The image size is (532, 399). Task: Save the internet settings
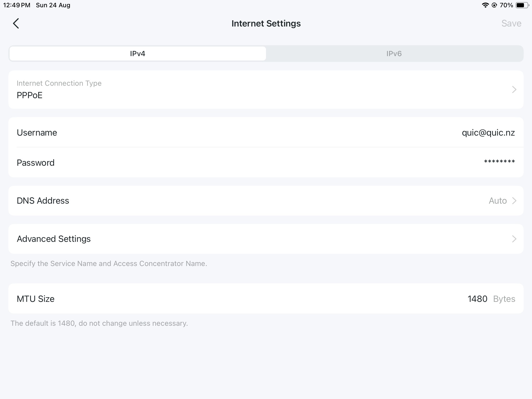point(511,23)
